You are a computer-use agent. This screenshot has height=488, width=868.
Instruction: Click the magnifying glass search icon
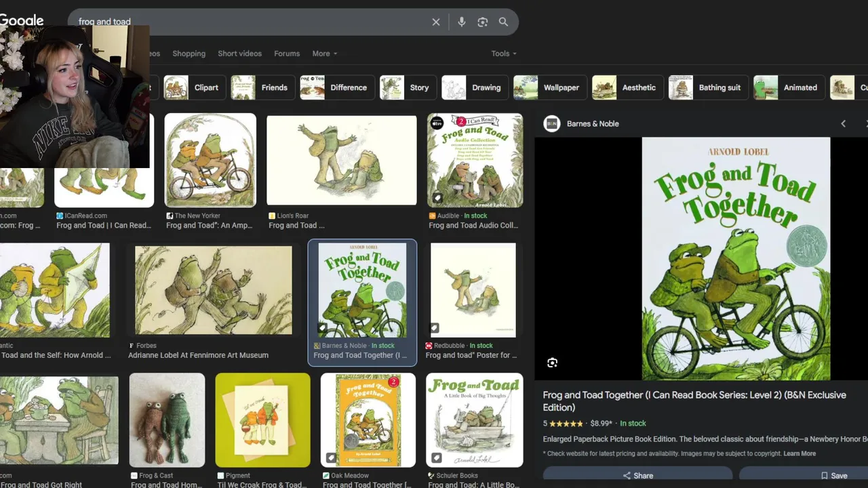pos(503,22)
